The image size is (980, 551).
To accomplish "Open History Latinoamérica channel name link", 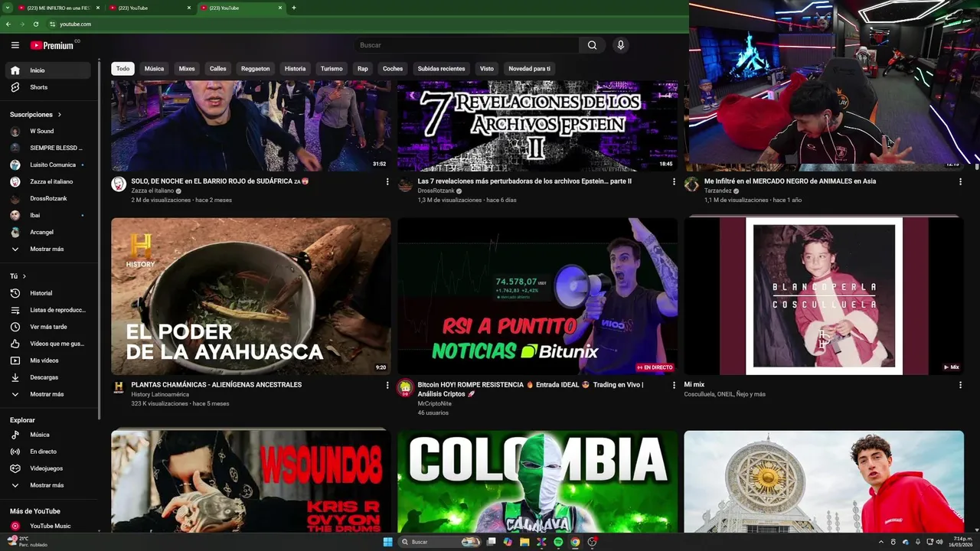I will coord(160,394).
